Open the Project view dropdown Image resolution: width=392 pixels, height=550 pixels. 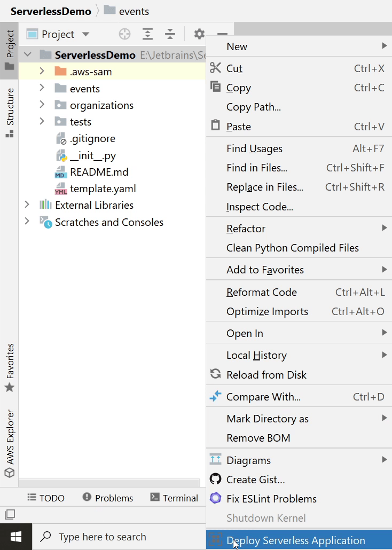pos(85,34)
